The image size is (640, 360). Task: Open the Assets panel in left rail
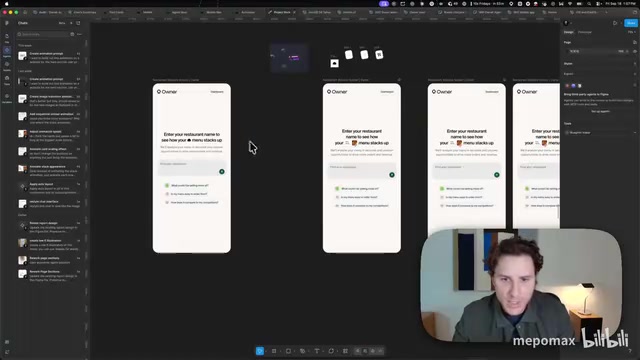[x=7, y=66]
